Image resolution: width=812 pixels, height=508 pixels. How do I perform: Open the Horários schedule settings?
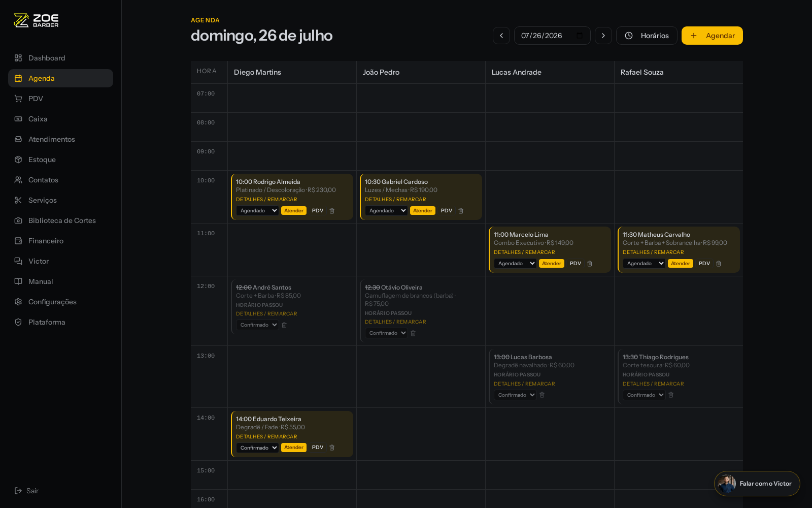tap(647, 36)
